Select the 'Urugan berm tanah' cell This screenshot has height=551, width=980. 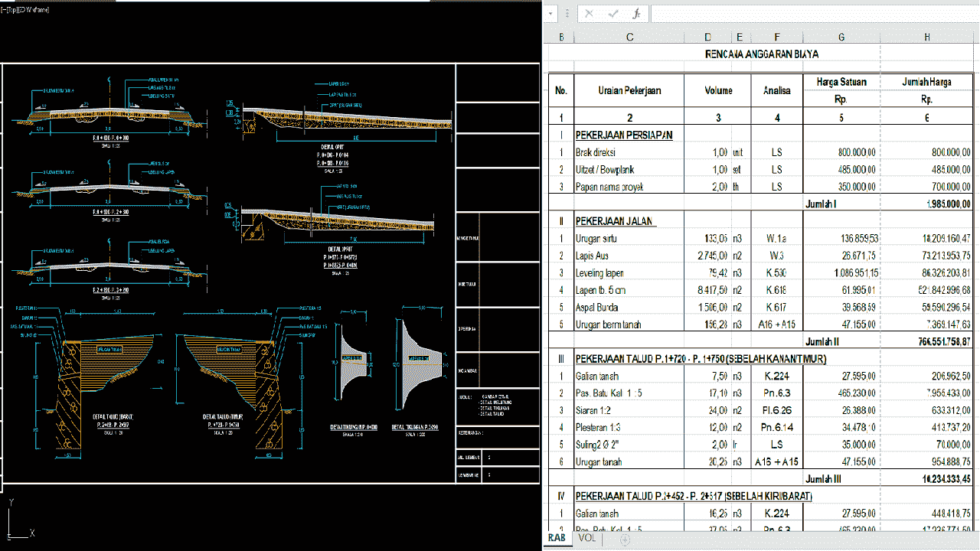tap(629, 324)
